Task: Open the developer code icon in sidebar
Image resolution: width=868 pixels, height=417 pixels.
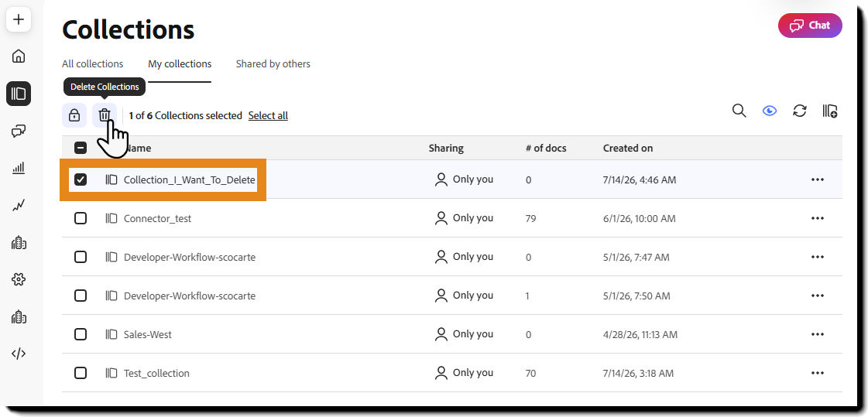Action: click(19, 354)
